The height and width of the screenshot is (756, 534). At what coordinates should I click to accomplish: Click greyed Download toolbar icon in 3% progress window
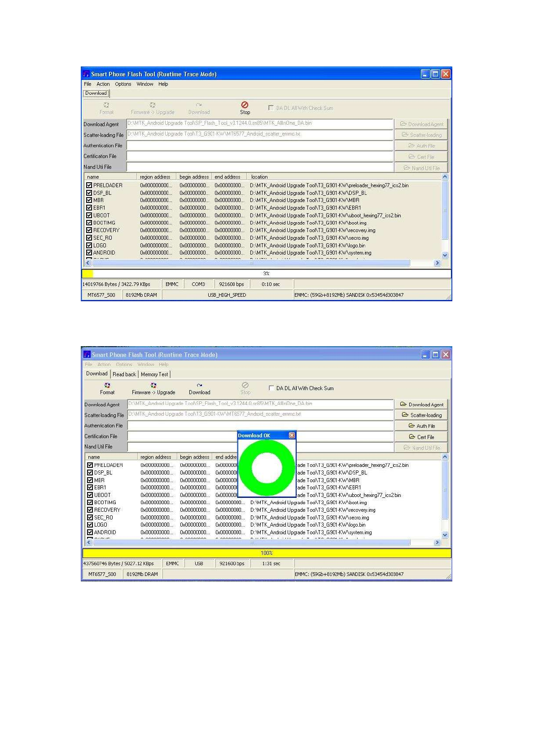point(199,105)
